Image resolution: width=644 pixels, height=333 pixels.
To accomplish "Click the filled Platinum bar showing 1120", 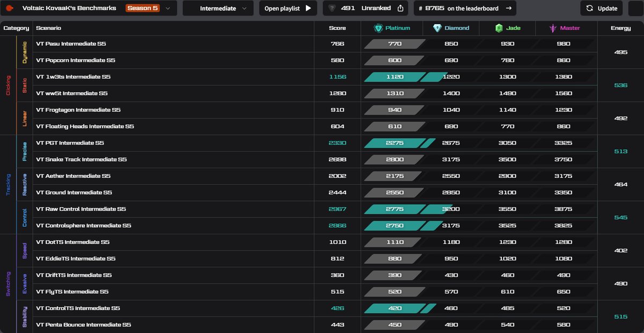I will pyautogui.click(x=395, y=77).
